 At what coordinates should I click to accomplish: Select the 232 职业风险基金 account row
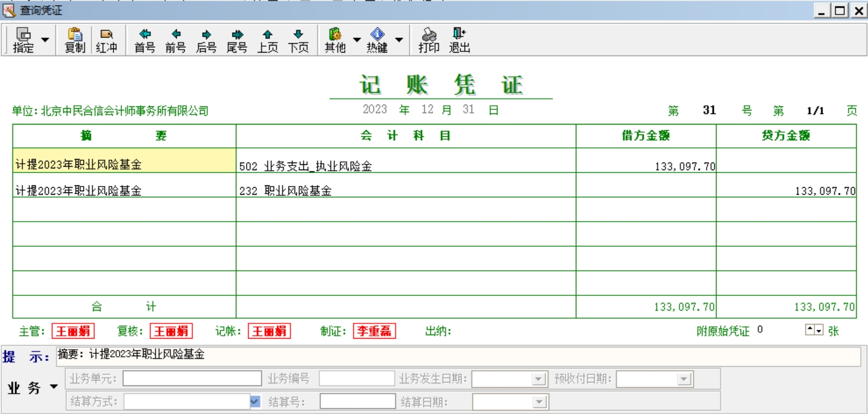405,191
